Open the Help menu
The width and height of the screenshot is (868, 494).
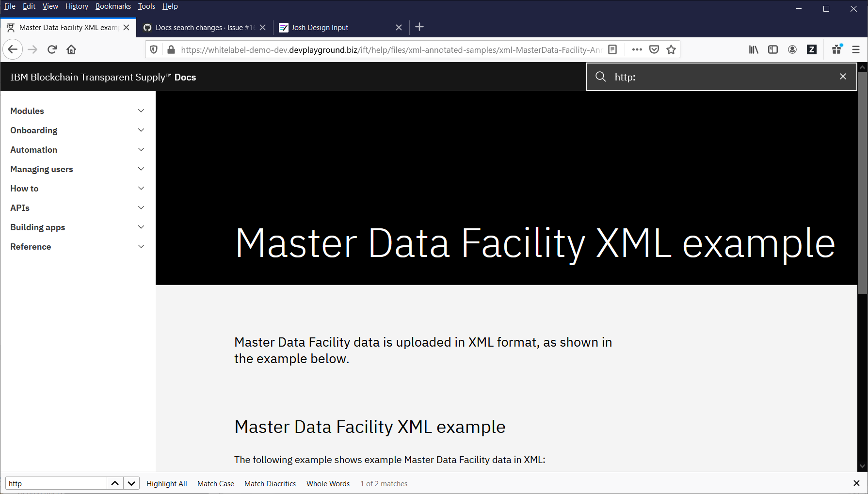(170, 6)
